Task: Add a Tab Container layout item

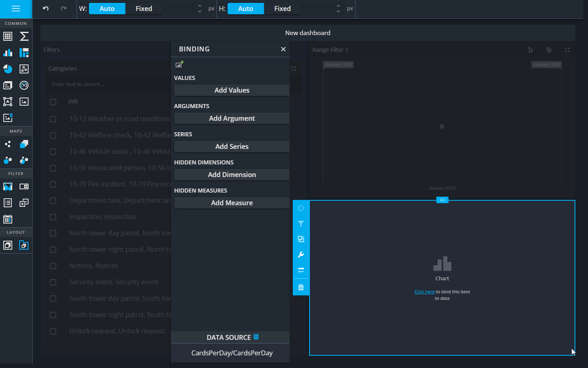Action: point(24,245)
